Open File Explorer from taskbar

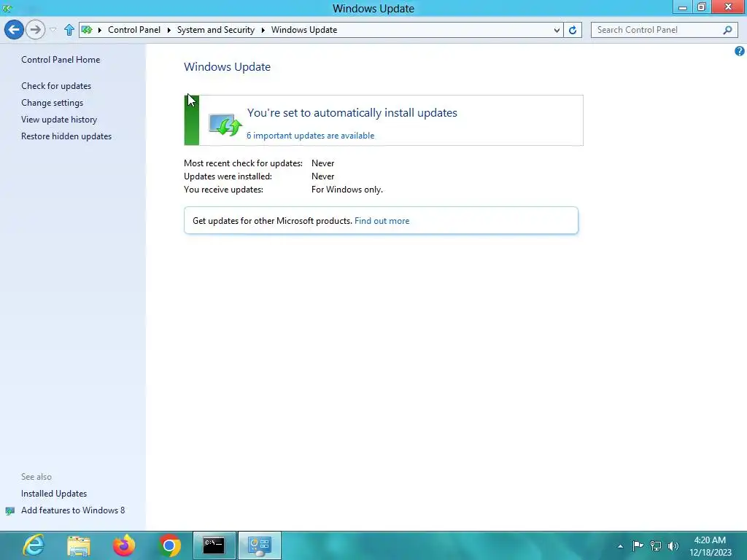click(79, 545)
